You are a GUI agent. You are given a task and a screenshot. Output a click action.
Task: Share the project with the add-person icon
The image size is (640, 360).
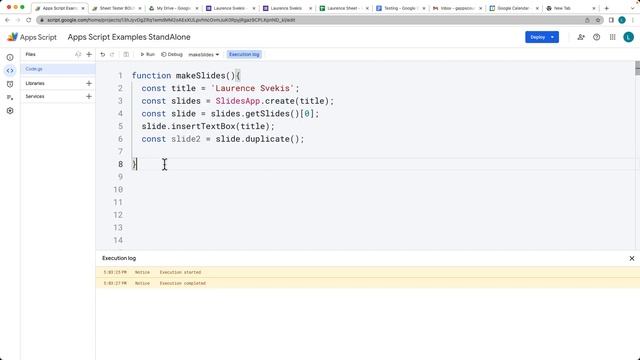coord(581,37)
